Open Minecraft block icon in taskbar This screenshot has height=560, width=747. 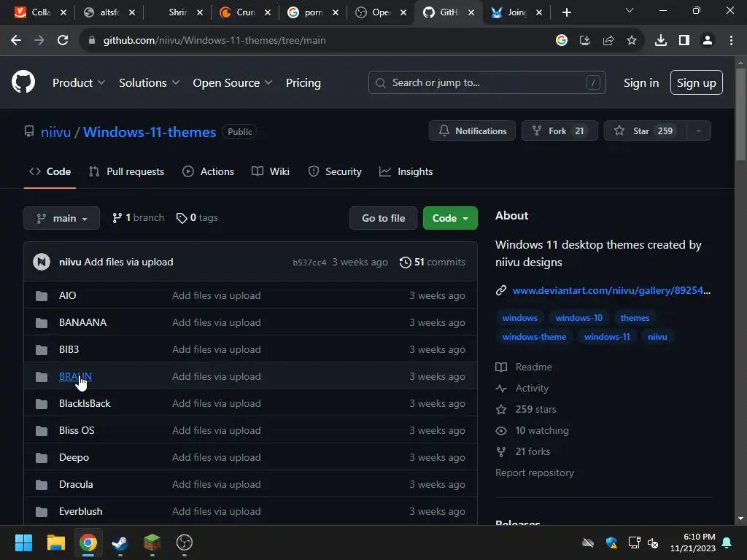pyautogui.click(x=152, y=542)
